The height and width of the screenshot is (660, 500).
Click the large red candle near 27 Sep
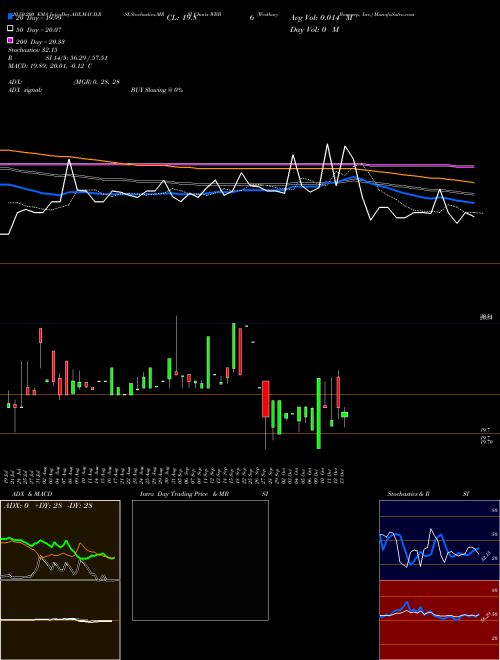tap(266, 399)
